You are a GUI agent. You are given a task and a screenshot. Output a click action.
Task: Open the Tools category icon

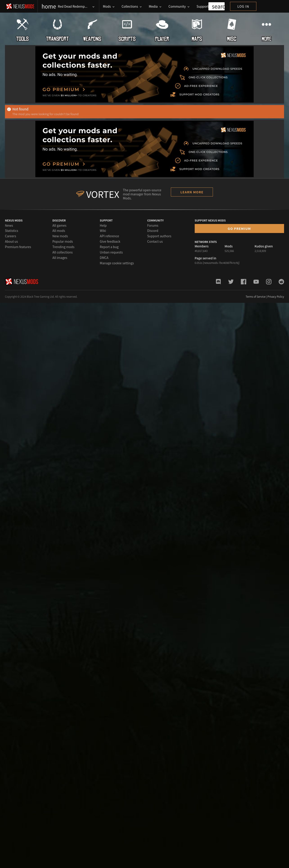coord(23,30)
